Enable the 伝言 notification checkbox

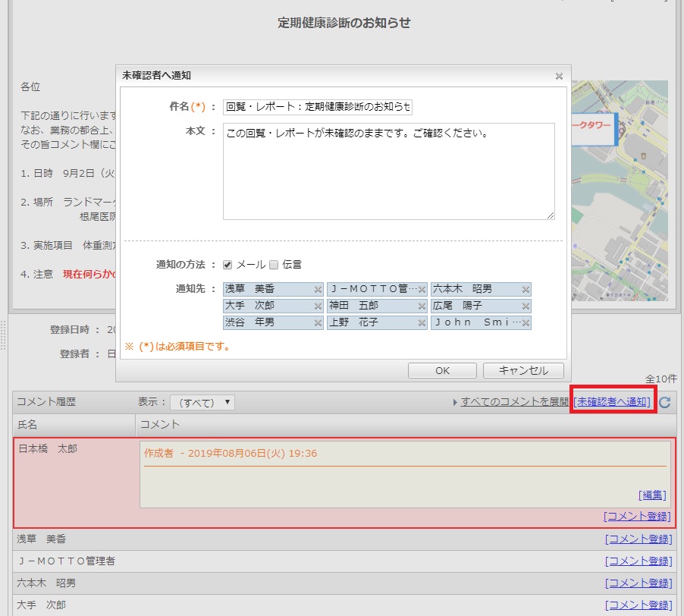[274, 265]
